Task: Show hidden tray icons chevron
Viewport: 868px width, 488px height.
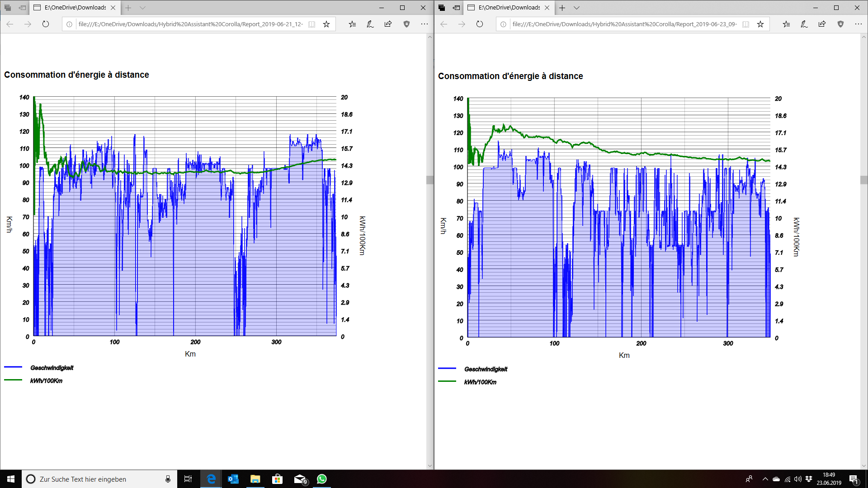Action: (x=765, y=479)
